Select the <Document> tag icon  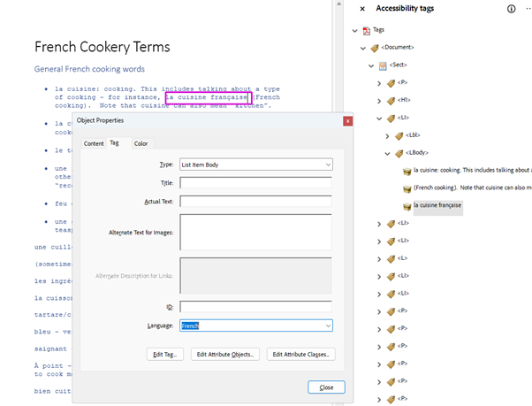(x=375, y=48)
